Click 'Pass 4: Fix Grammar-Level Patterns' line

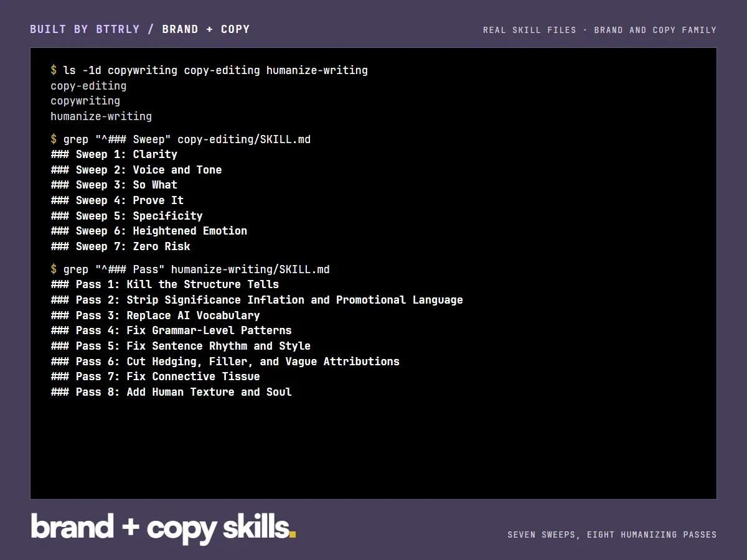coord(171,330)
